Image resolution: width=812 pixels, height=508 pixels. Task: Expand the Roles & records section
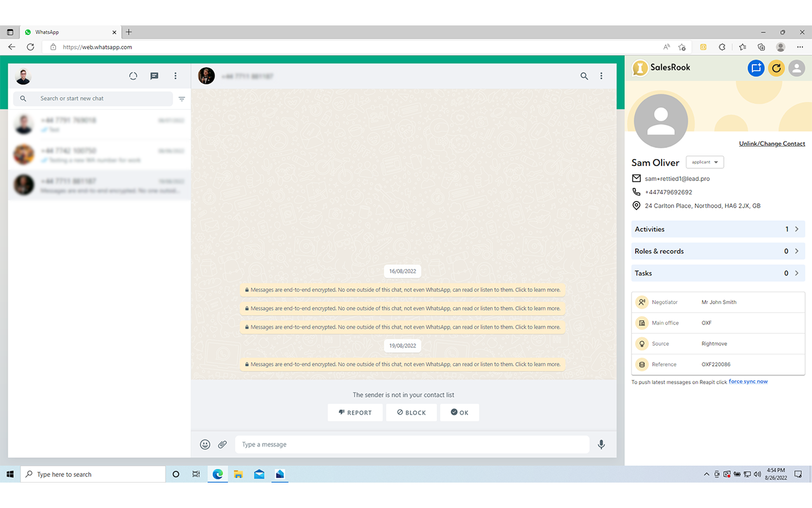pos(718,251)
